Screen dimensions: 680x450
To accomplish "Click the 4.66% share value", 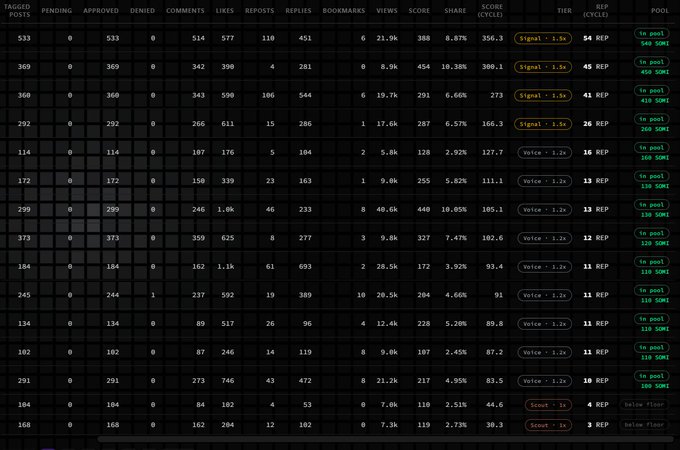I will tap(456, 295).
